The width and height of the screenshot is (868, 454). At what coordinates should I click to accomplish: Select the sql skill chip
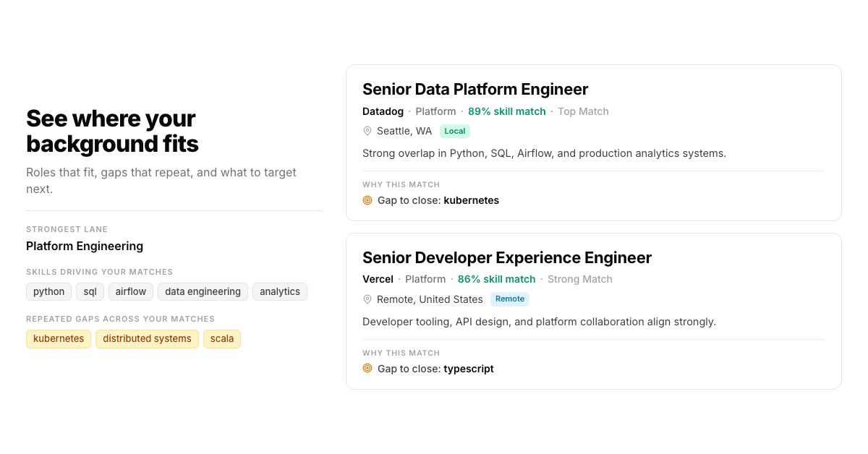click(x=90, y=291)
